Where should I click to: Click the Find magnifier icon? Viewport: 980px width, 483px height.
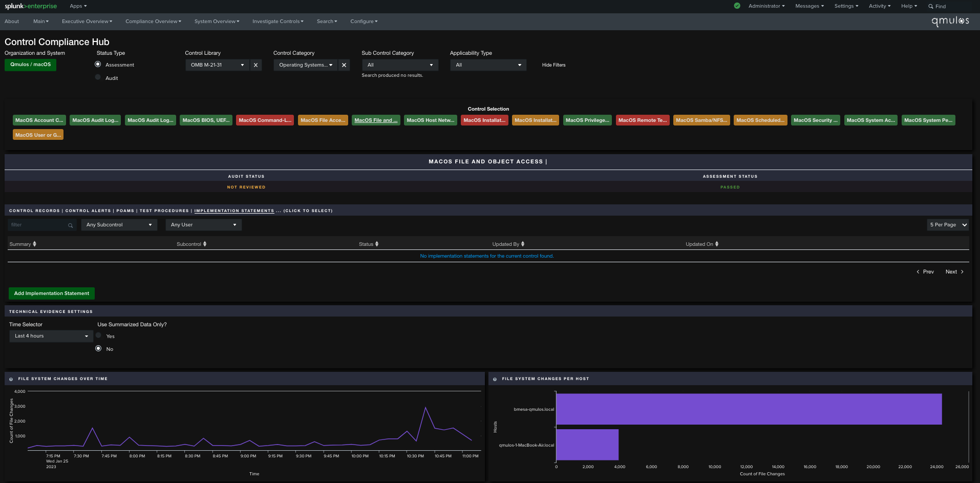[x=931, y=7]
